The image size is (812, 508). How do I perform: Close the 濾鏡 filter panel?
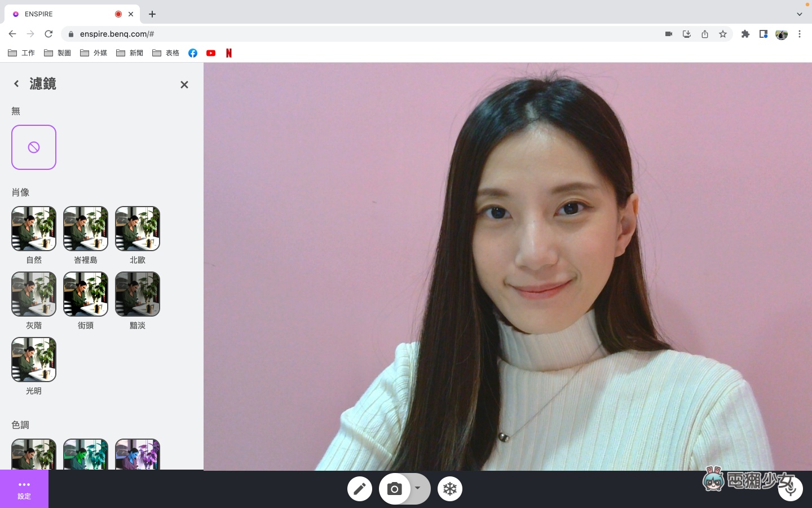click(x=184, y=85)
